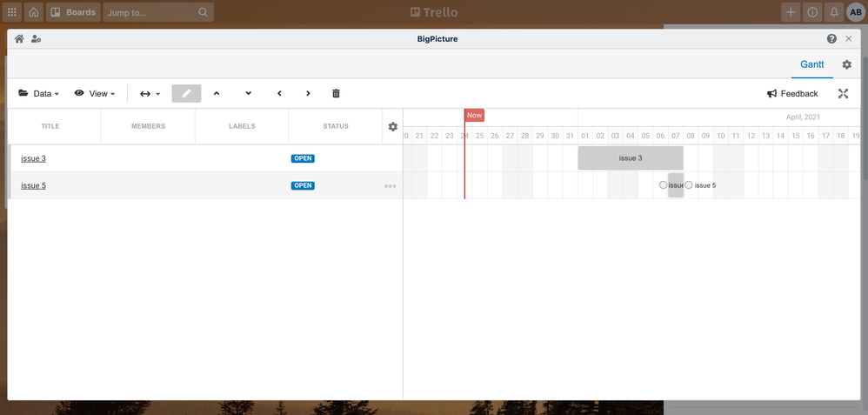Open Gantt module settings gear

point(847,65)
